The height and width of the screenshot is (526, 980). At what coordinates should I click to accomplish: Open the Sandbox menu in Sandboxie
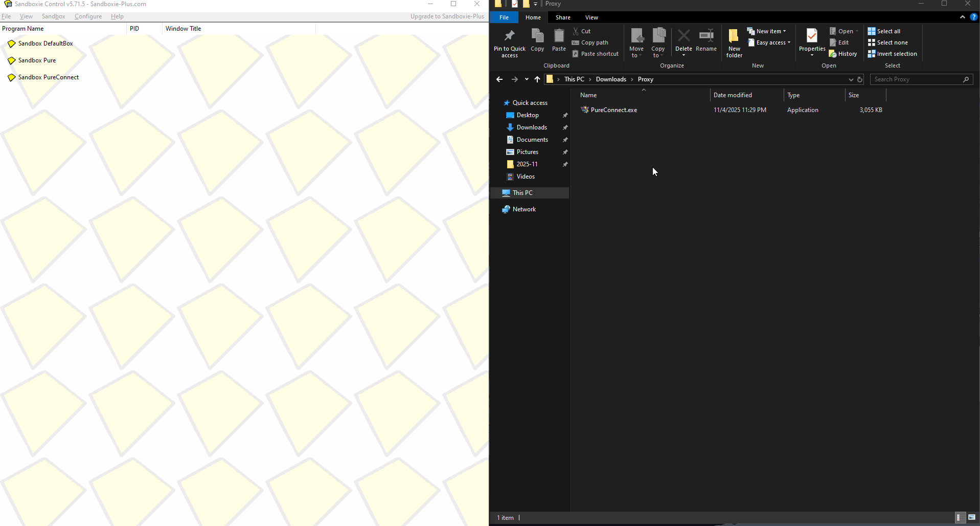point(53,16)
